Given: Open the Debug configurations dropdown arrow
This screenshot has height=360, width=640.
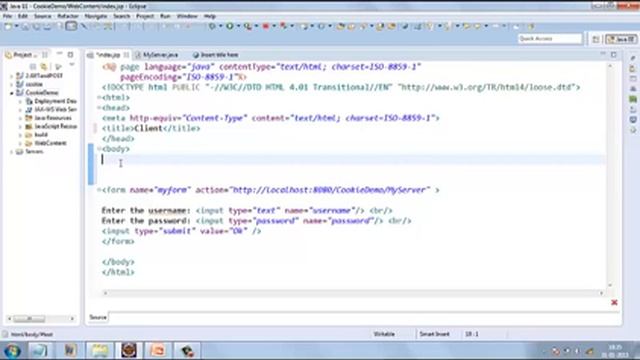Looking at the screenshot, I should click(x=220, y=27).
